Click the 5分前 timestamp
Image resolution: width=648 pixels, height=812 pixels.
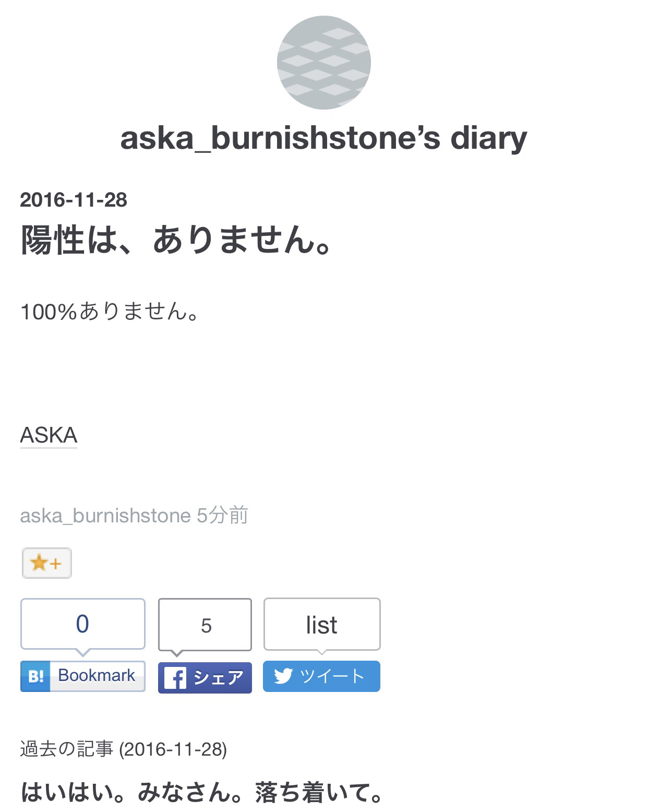pyautogui.click(x=222, y=515)
